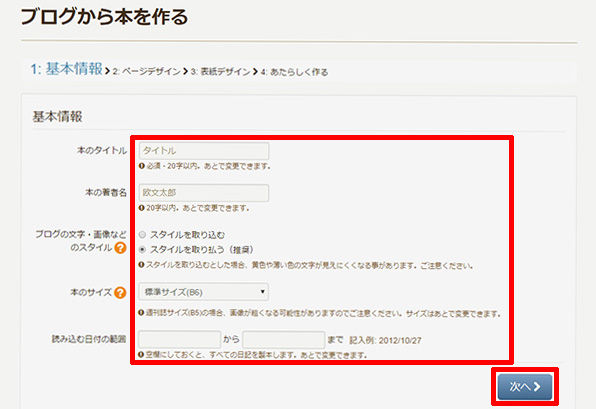
Task: Go to step 3: 表紙デザイン
Action: [x=220, y=71]
